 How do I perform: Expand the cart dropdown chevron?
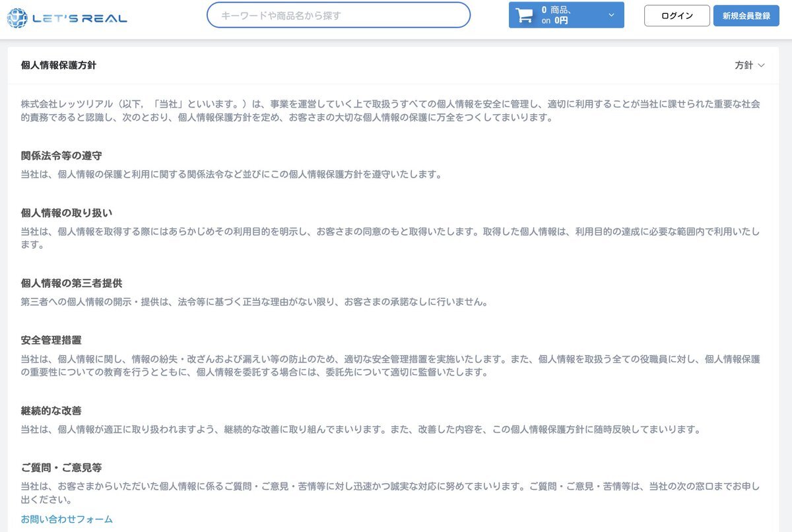tap(610, 15)
